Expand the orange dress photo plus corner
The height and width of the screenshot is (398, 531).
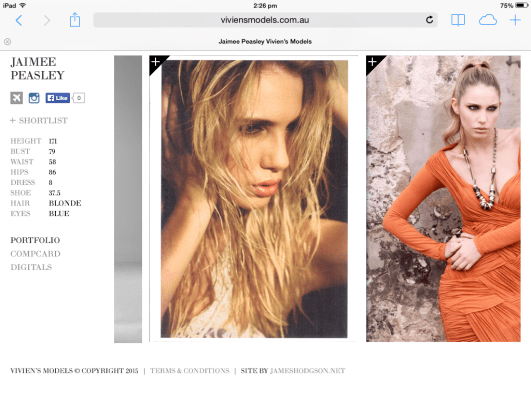(x=373, y=62)
